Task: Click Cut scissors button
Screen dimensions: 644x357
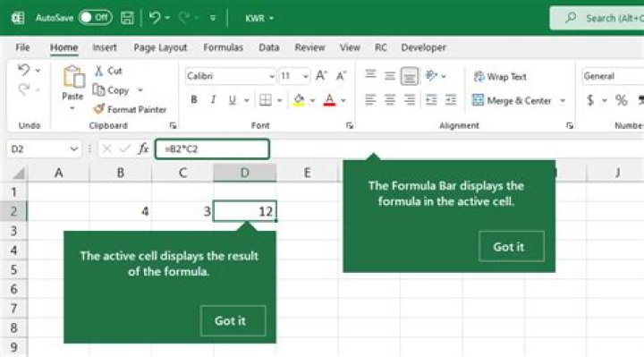Action: 108,71
